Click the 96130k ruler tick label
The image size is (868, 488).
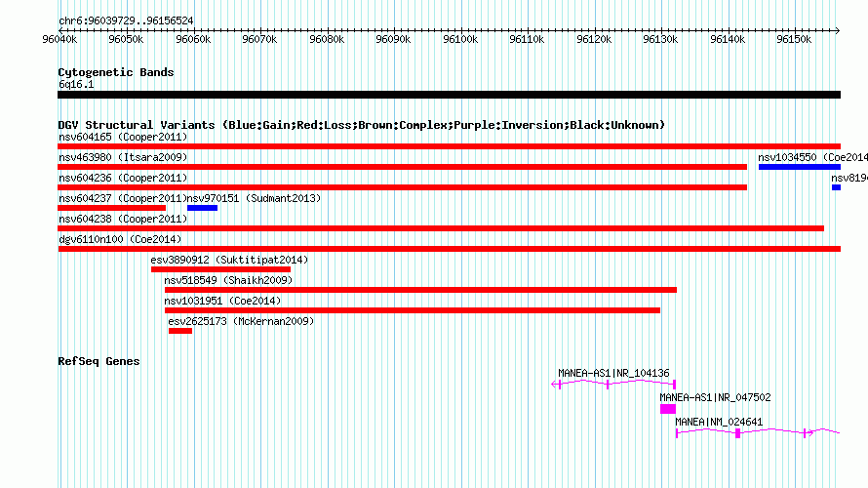(x=660, y=39)
